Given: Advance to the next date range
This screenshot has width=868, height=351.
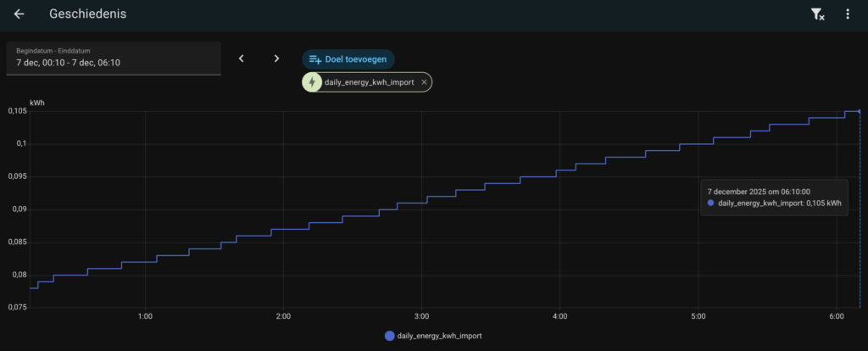Looking at the screenshot, I should 276,58.
